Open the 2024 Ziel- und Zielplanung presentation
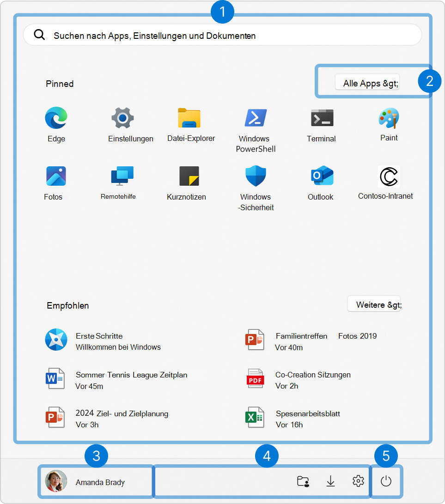Screen dimensions: 445x504 click(x=107, y=418)
